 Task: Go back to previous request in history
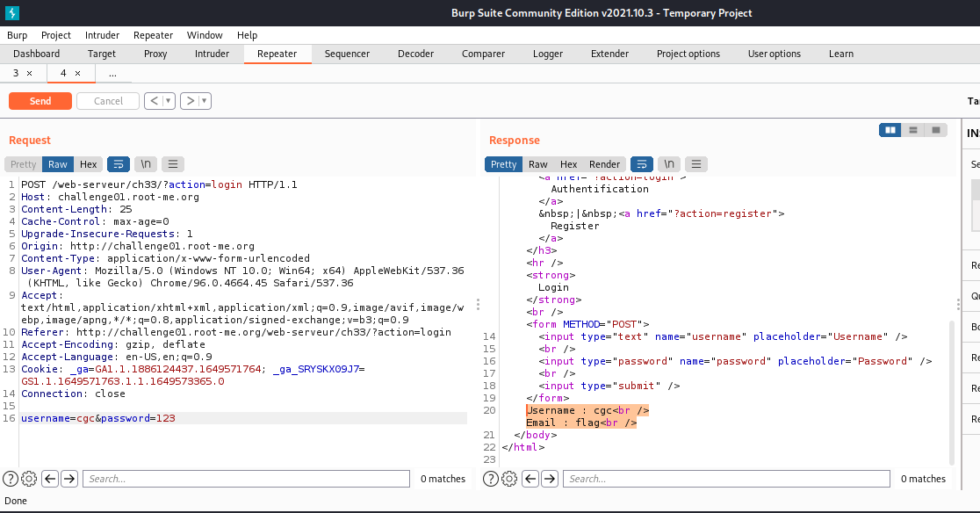(154, 101)
